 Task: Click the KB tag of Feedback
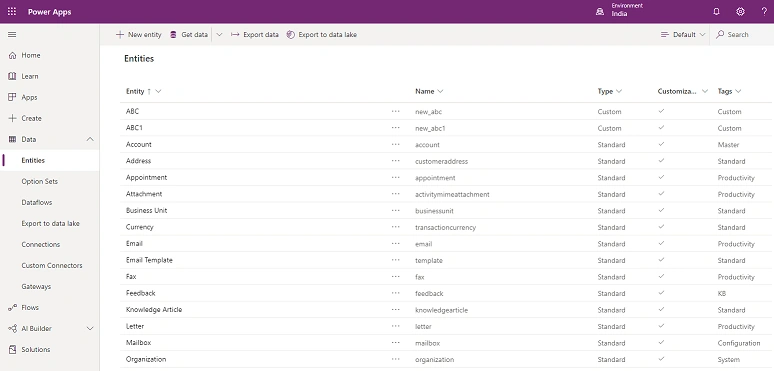pyautogui.click(x=722, y=294)
